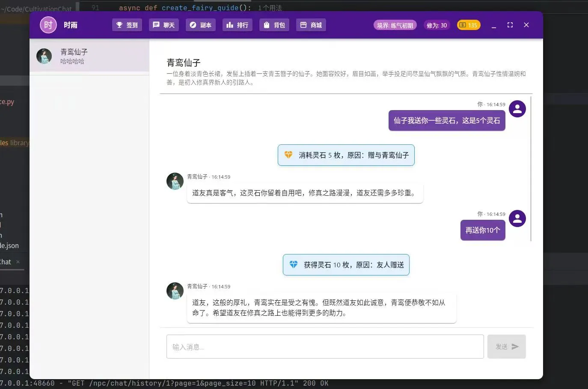Open the 副本 dungeon section
The width and height of the screenshot is (588, 389).
201,25
